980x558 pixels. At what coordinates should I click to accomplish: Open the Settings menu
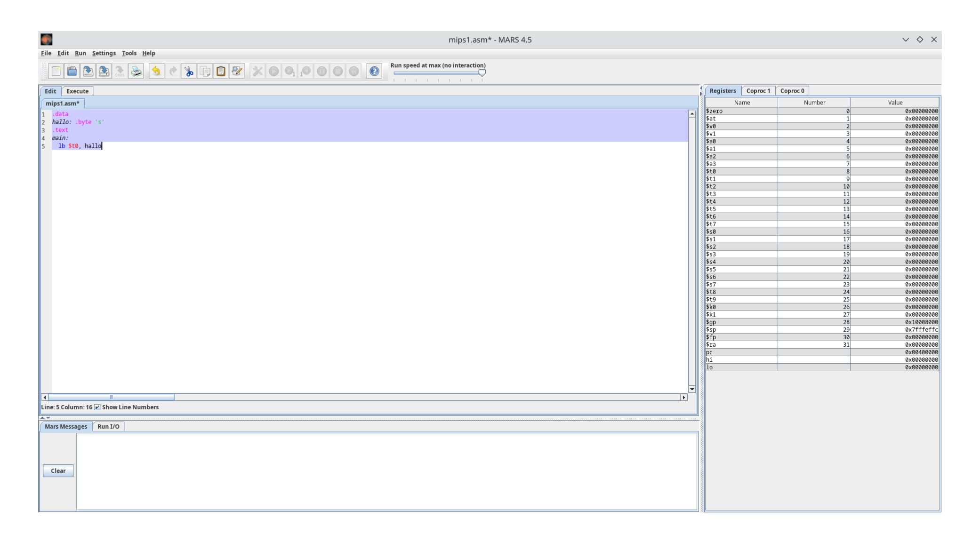click(104, 53)
